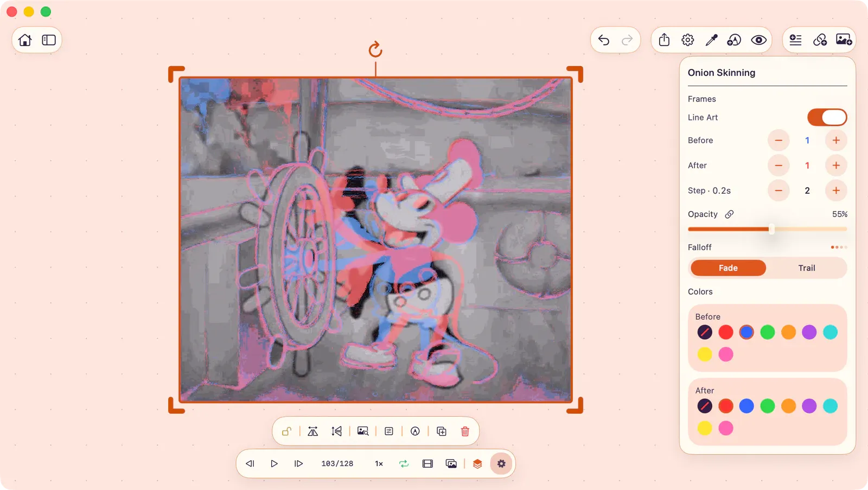Undo the last action

tap(604, 40)
